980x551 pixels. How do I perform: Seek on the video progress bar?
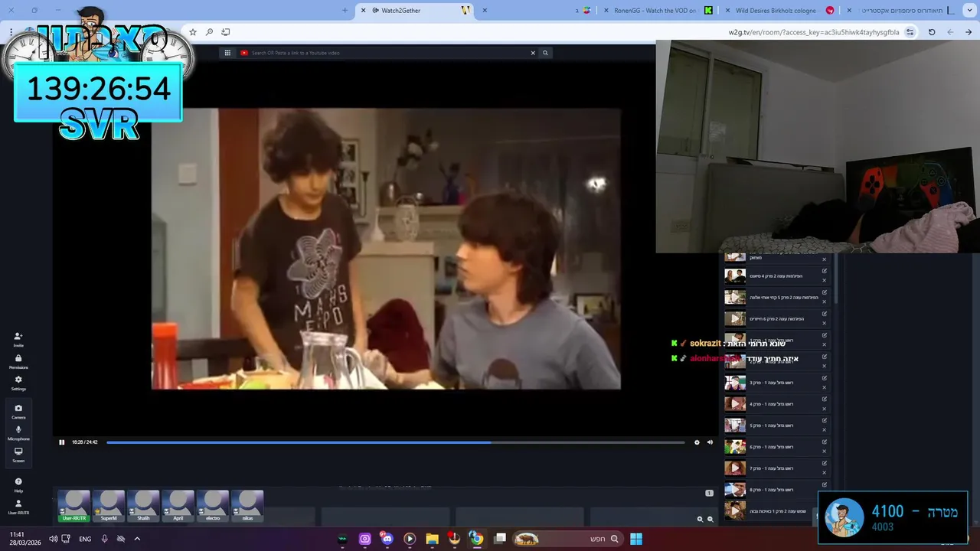(x=395, y=442)
